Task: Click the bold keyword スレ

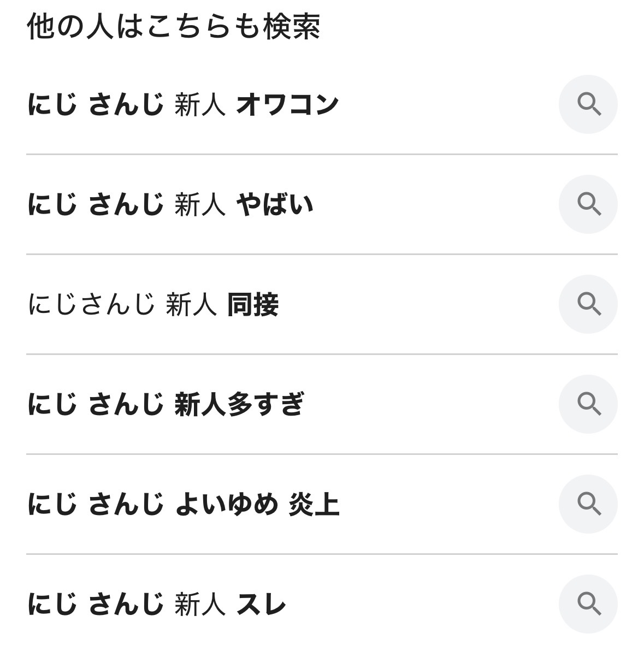Action: [261, 604]
